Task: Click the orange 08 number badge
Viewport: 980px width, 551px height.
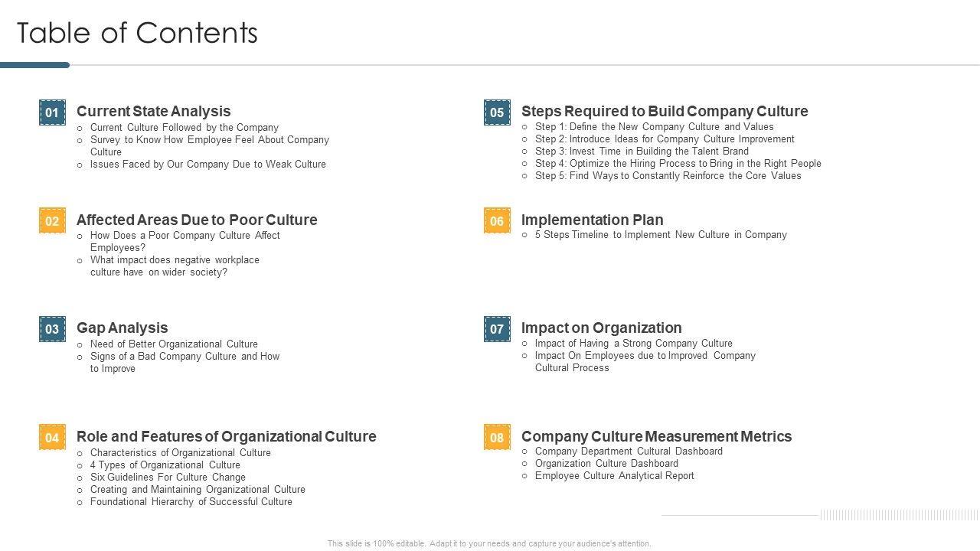Action: click(497, 438)
